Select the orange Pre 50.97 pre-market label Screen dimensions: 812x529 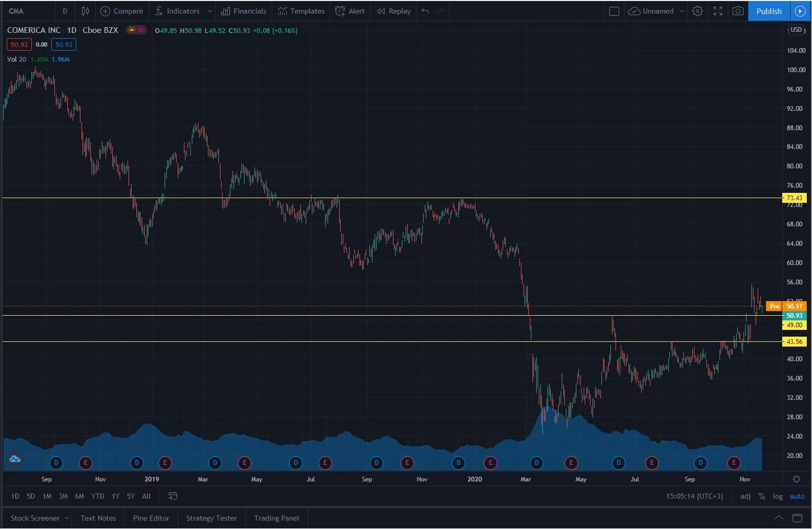[786, 306]
